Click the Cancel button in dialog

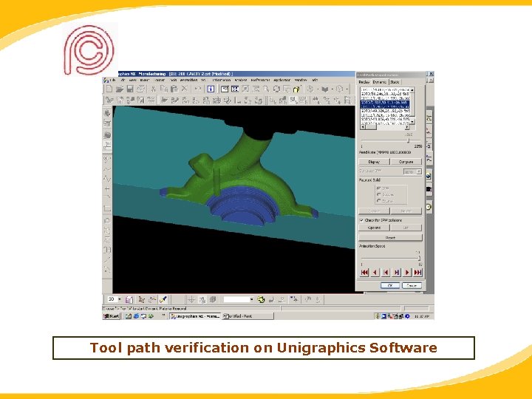click(412, 286)
